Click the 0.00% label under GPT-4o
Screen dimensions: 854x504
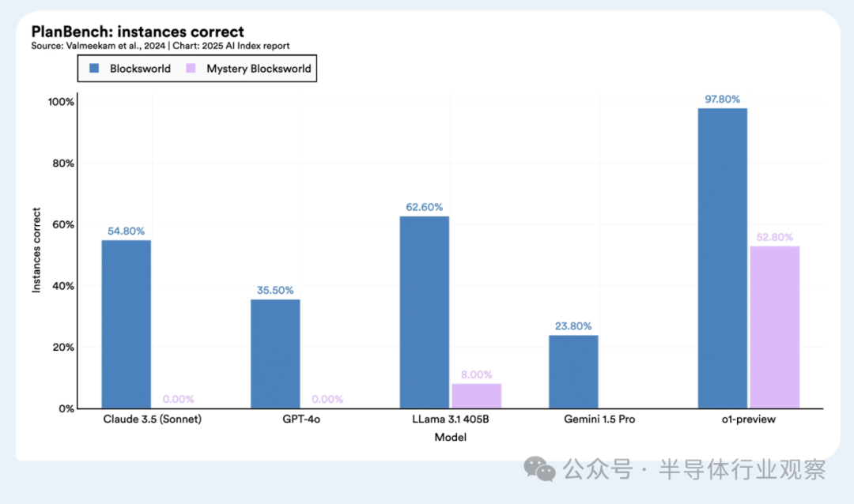coord(327,399)
